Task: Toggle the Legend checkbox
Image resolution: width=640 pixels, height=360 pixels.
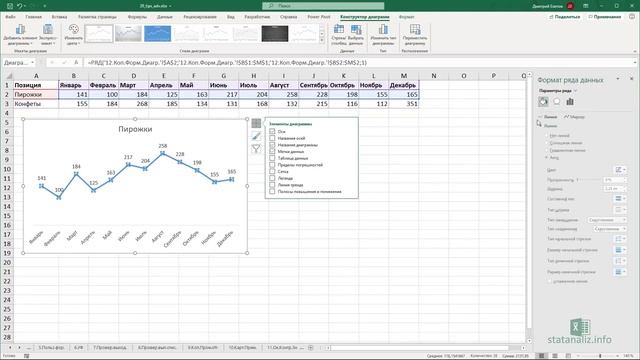Action: pyautogui.click(x=272, y=178)
